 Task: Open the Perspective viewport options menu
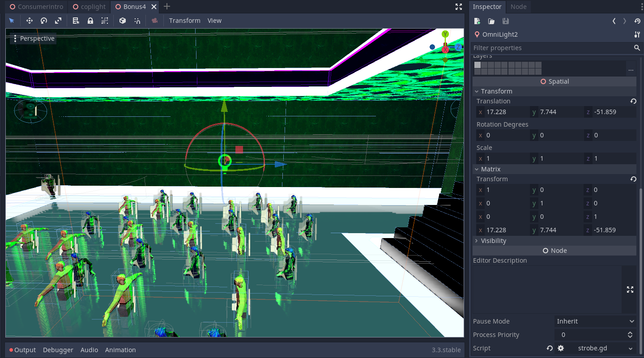click(x=34, y=38)
